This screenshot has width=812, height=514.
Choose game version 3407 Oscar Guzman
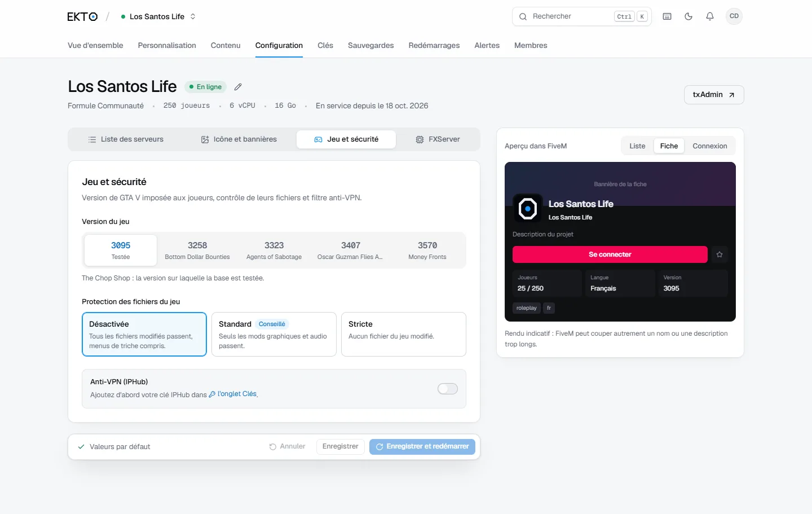click(x=351, y=251)
